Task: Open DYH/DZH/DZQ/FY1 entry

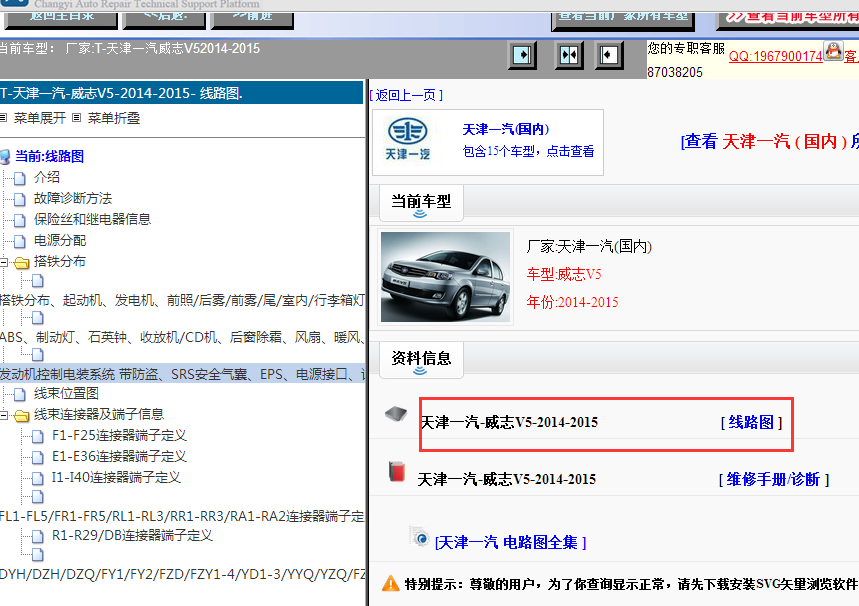Action: click(x=182, y=574)
